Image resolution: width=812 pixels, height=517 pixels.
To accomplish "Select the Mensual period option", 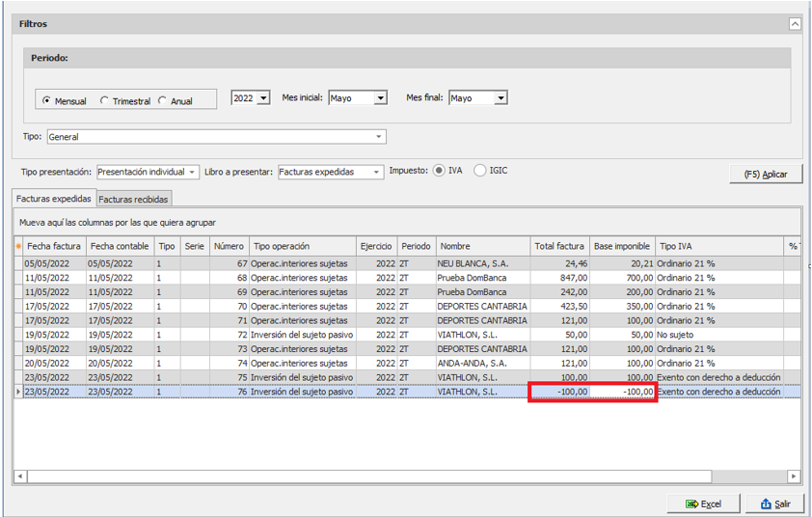I will click(65, 100).
